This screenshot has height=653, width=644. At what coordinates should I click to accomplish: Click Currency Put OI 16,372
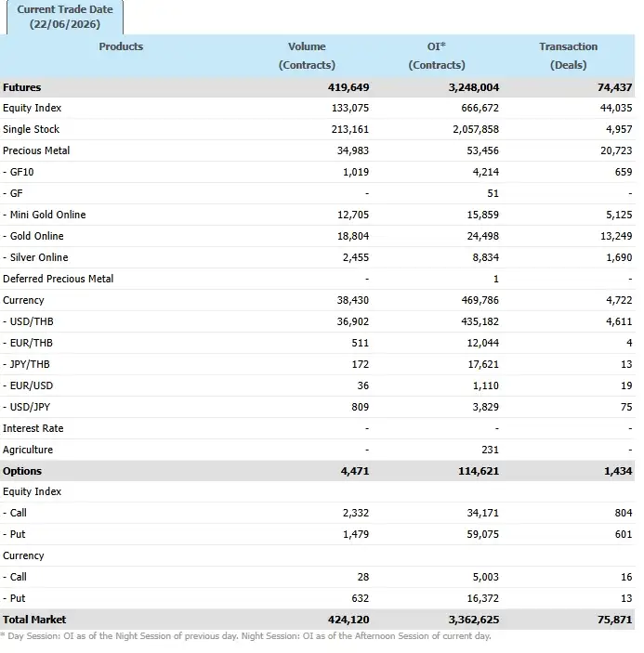[483, 598]
